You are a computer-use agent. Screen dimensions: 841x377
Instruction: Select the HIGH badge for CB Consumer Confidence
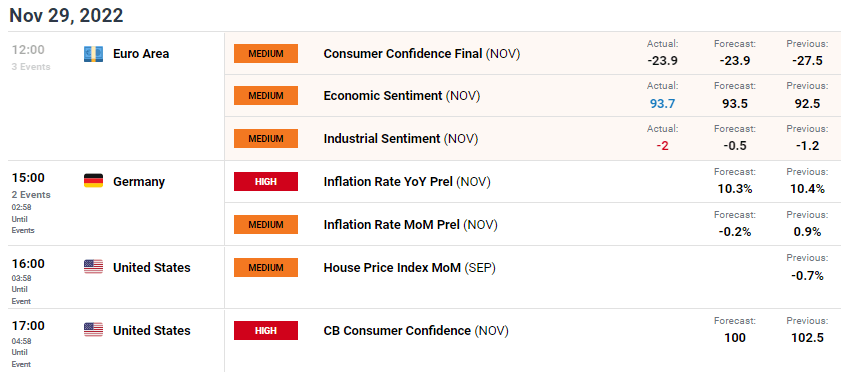coord(265,330)
